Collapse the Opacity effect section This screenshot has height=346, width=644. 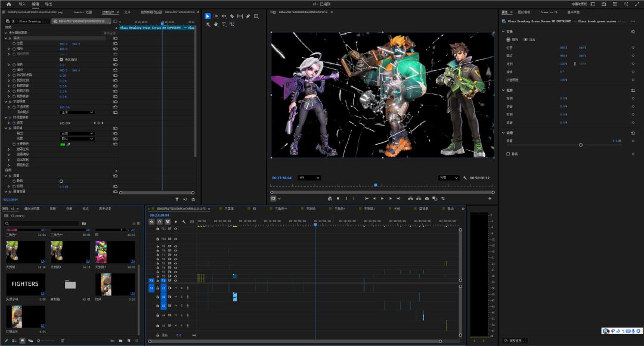click(6, 102)
